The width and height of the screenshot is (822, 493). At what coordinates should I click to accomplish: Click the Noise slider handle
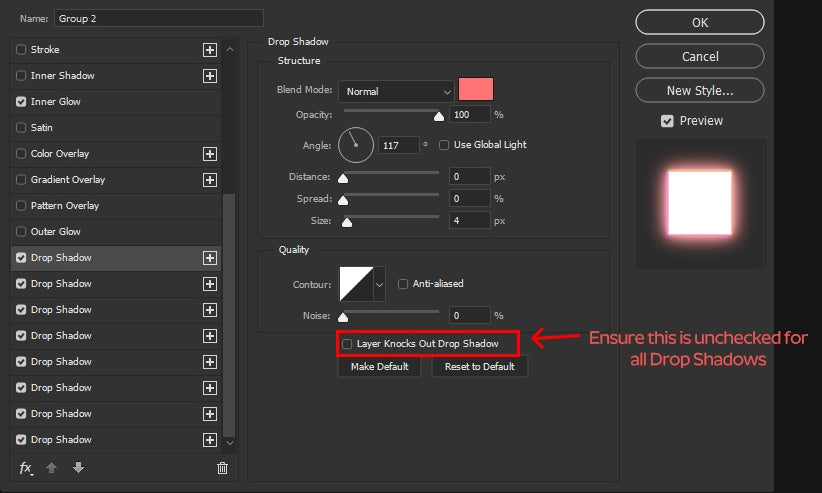coord(343,317)
